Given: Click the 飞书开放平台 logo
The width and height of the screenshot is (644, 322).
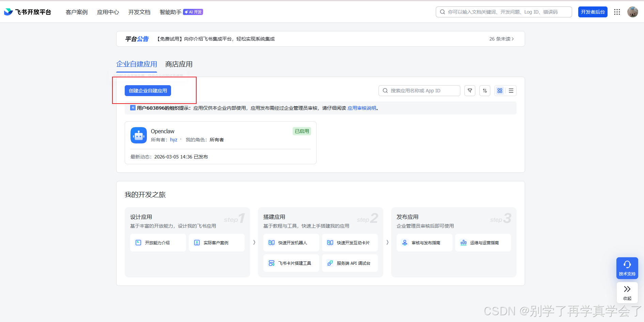Looking at the screenshot, I should pos(27,12).
